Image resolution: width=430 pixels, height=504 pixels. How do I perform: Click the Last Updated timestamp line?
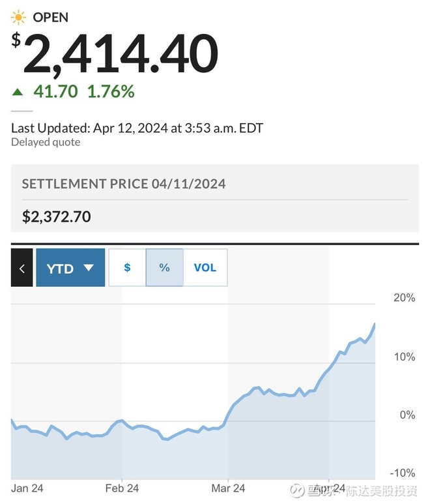pos(137,128)
